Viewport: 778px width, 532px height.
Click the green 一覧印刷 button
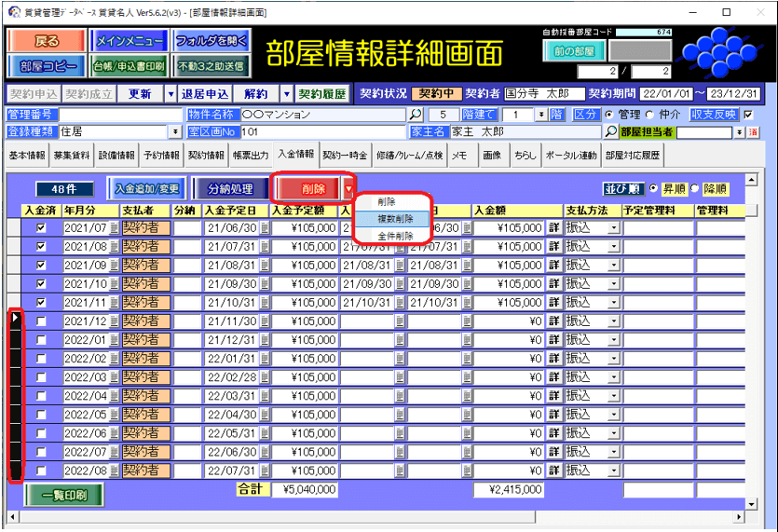(64, 496)
